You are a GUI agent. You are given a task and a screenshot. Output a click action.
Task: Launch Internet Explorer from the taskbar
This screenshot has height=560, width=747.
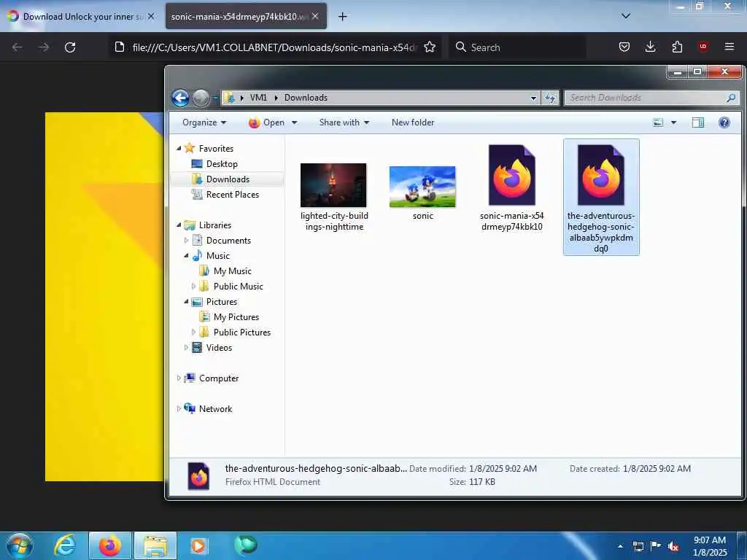pos(65,545)
